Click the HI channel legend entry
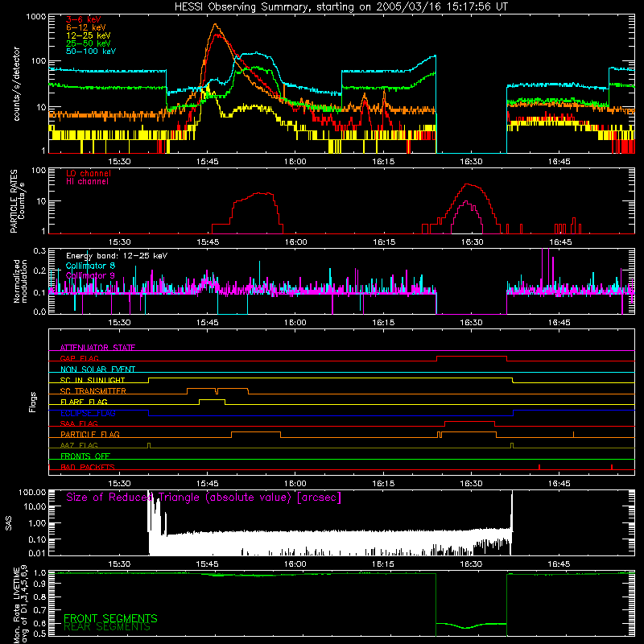The width and height of the screenshot is (644, 644). pyautogui.click(x=87, y=181)
